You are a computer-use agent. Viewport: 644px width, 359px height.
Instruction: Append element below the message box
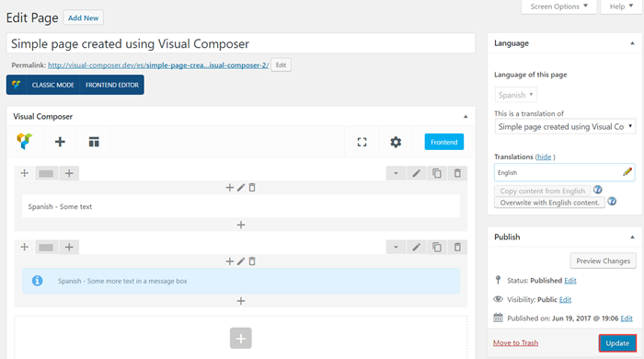click(241, 301)
